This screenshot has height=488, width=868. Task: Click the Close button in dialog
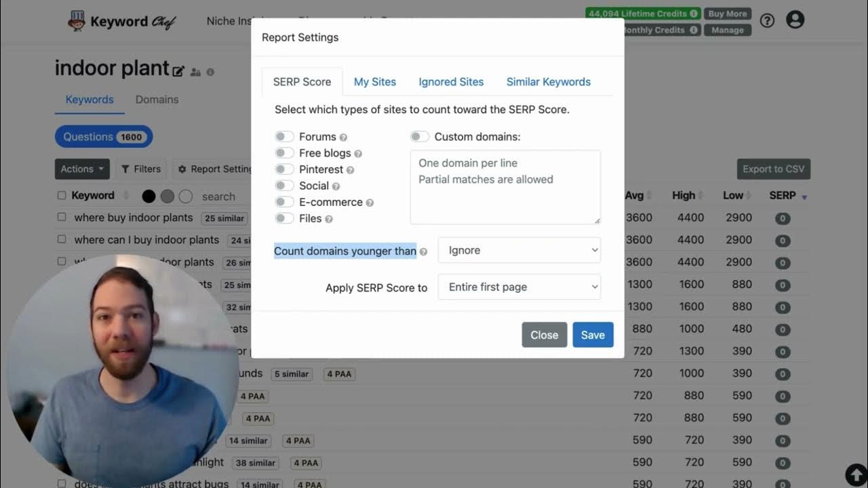coord(545,335)
